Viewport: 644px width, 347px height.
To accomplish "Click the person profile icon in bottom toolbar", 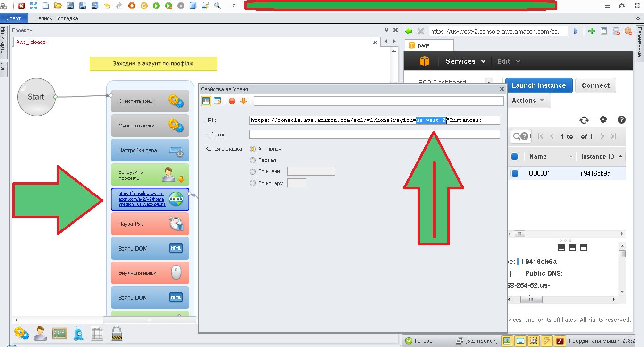I will [40, 333].
